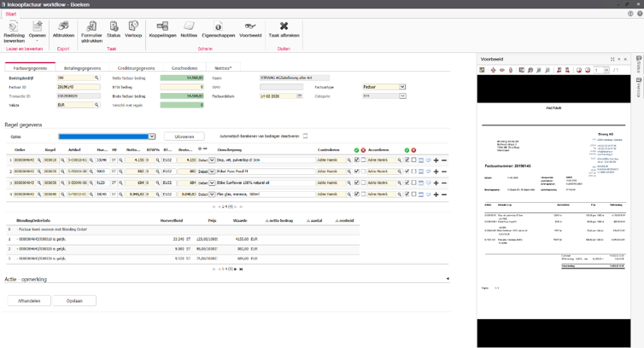
Task: Show Eigenschappen from the ribbon
Action: [219, 30]
